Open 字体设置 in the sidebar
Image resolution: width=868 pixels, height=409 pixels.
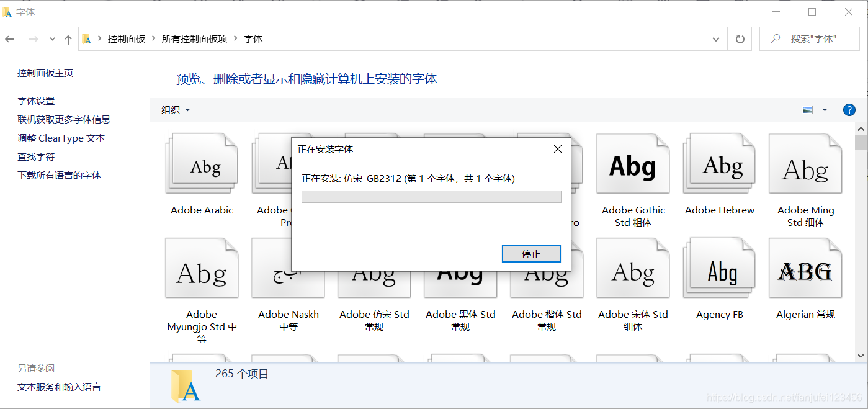click(x=36, y=101)
